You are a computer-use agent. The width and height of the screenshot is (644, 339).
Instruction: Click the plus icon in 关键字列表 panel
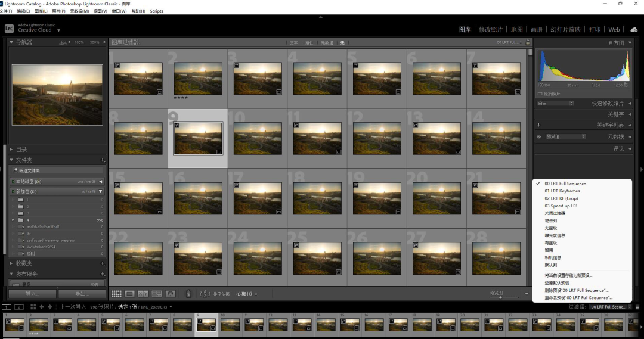(538, 125)
